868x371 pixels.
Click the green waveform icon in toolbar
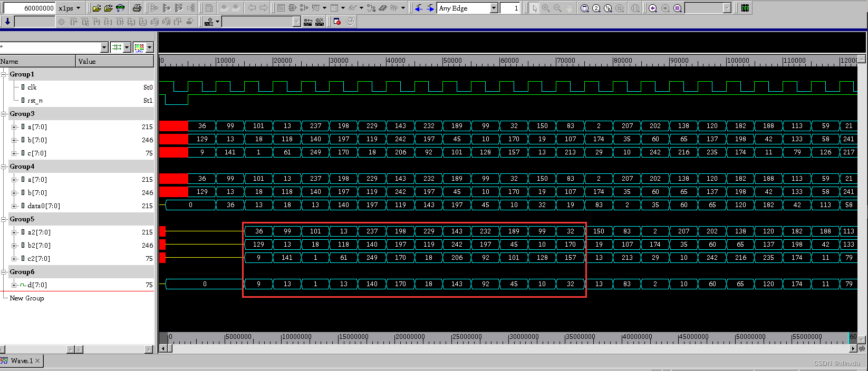745,8
